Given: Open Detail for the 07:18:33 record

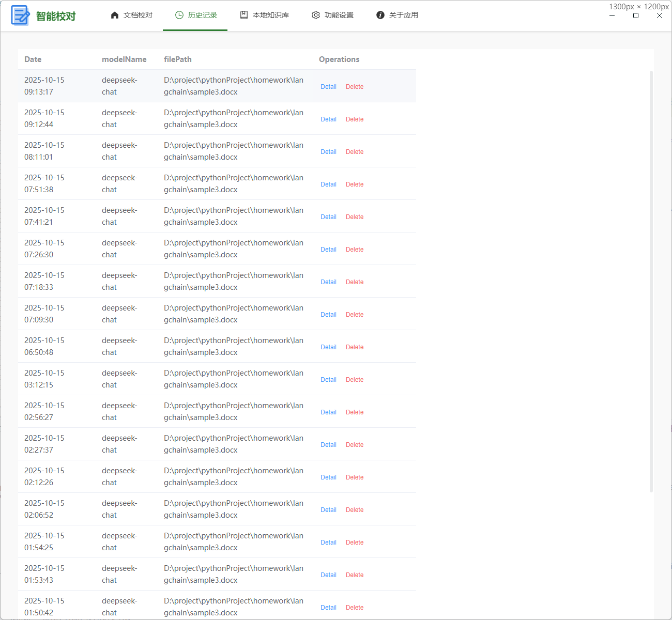Looking at the screenshot, I should [328, 282].
